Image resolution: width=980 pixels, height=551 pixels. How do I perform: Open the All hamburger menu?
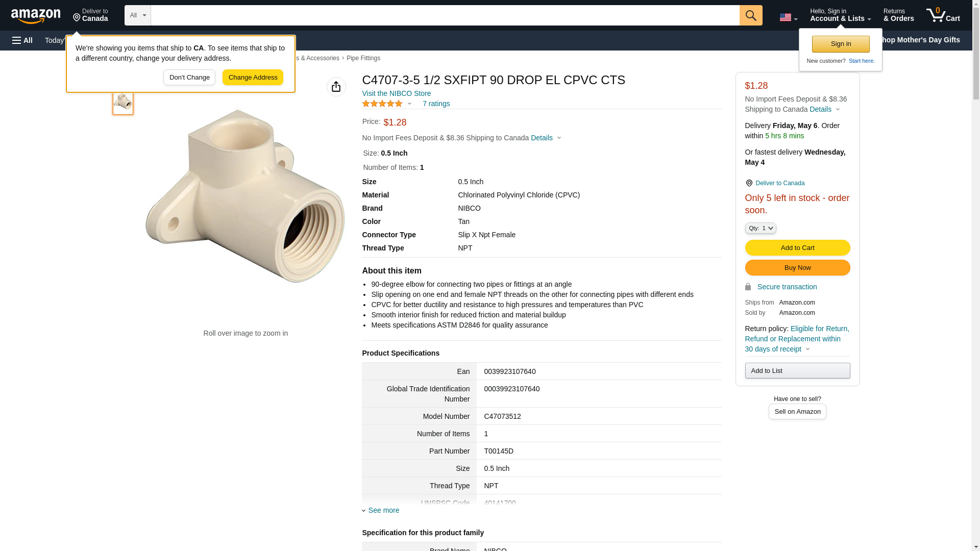[22, 40]
